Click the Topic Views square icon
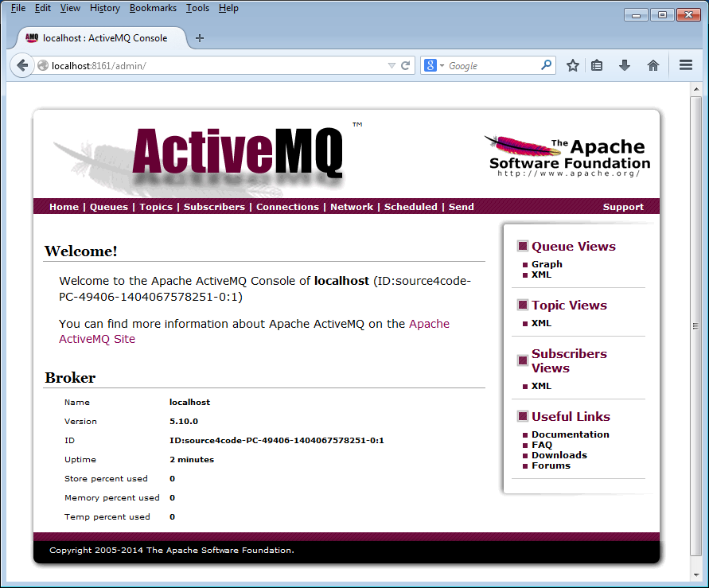Image resolution: width=709 pixels, height=588 pixels. 523,305
